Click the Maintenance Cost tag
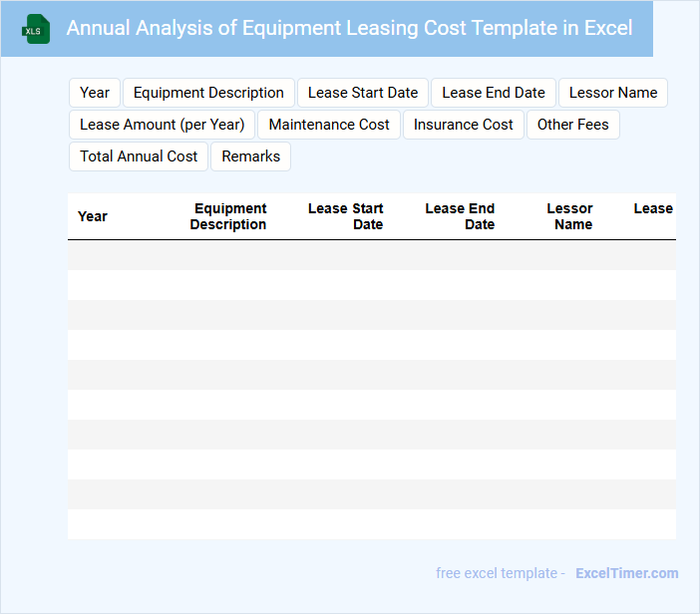This screenshot has height=614, width=700. pos(329,125)
